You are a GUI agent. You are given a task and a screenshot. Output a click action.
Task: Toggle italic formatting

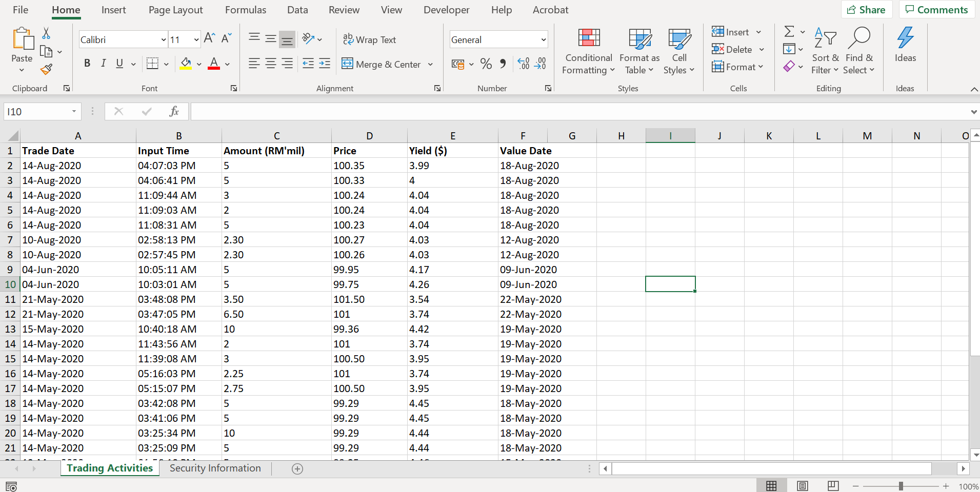click(x=103, y=63)
